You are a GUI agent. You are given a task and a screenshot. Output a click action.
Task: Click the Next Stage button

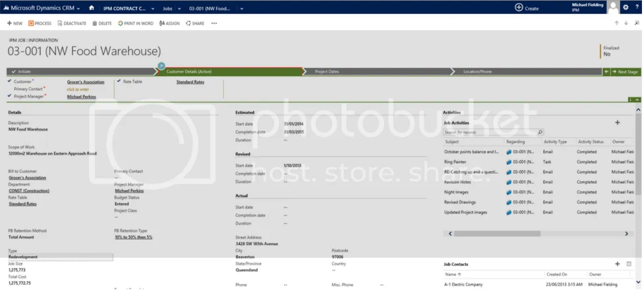tap(626, 72)
